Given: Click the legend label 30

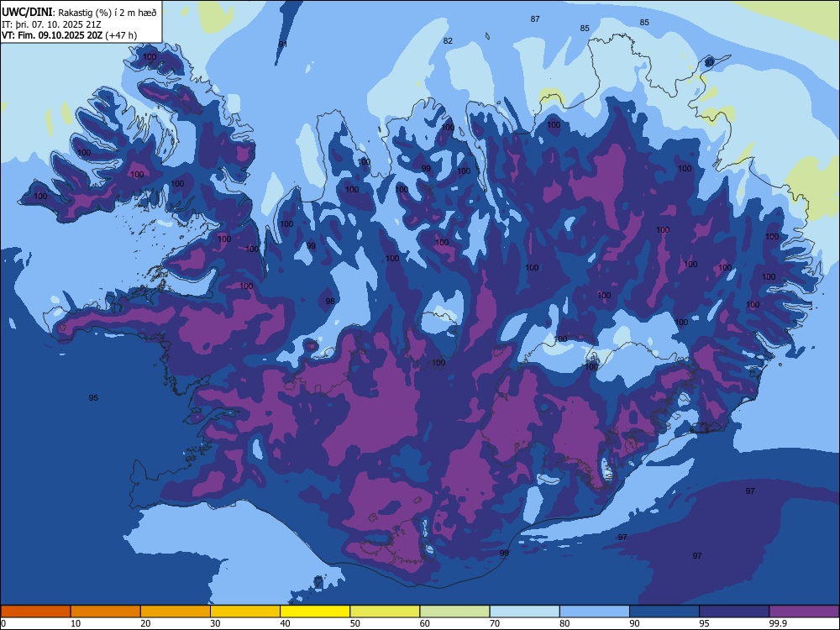Looking at the screenshot, I should [215, 623].
